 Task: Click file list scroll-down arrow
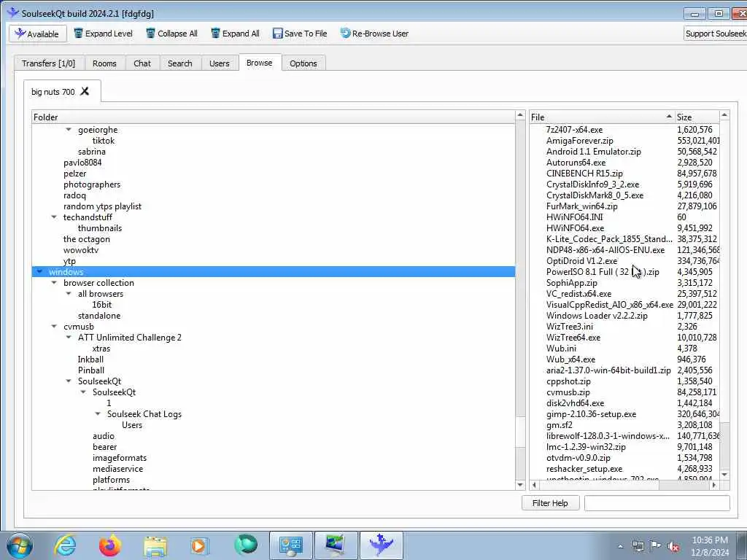[724, 475]
